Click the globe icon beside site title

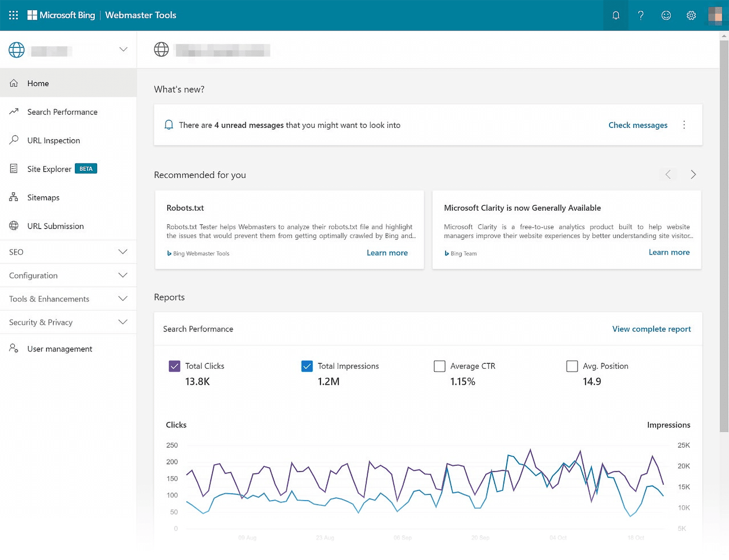click(161, 49)
